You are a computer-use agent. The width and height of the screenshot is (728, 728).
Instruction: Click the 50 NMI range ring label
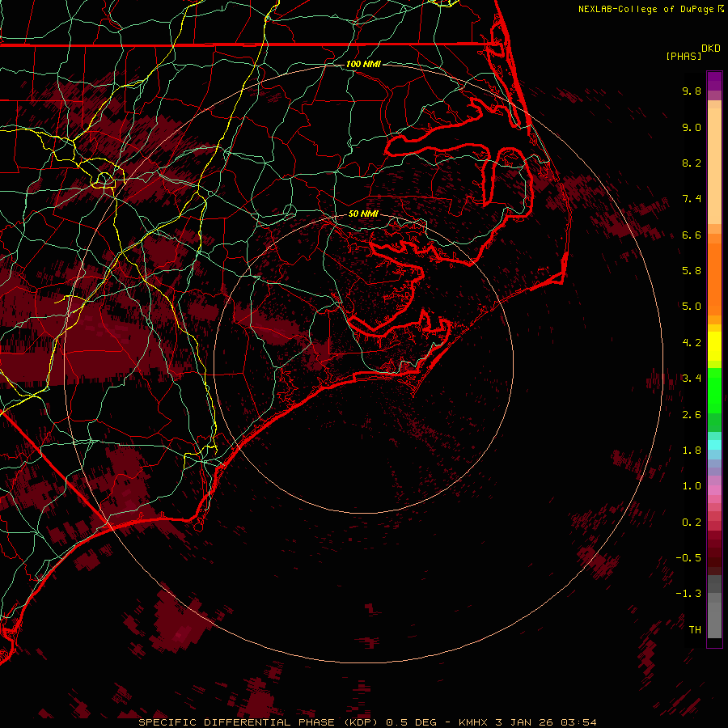click(363, 214)
